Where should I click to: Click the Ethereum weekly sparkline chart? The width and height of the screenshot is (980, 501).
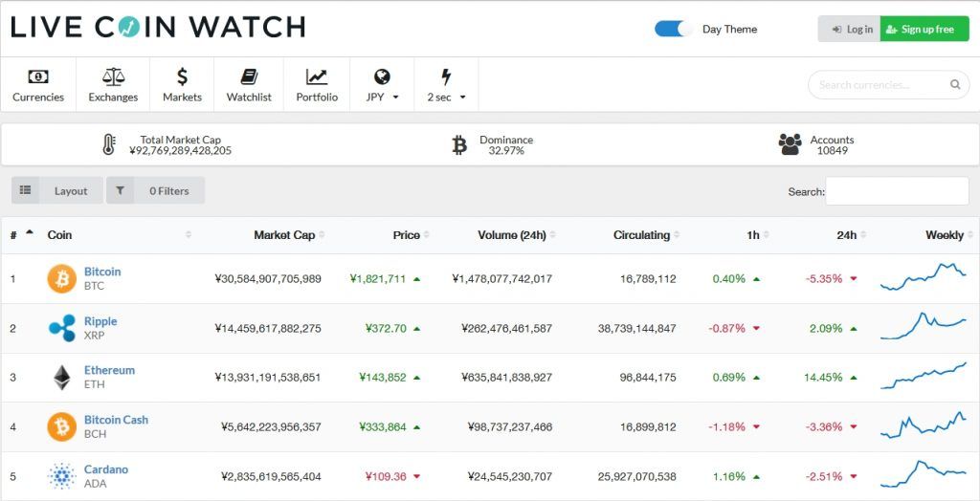click(x=924, y=376)
